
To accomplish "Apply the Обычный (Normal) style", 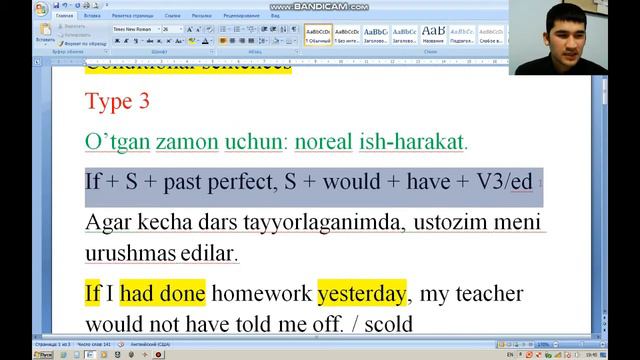I will (318, 35).
